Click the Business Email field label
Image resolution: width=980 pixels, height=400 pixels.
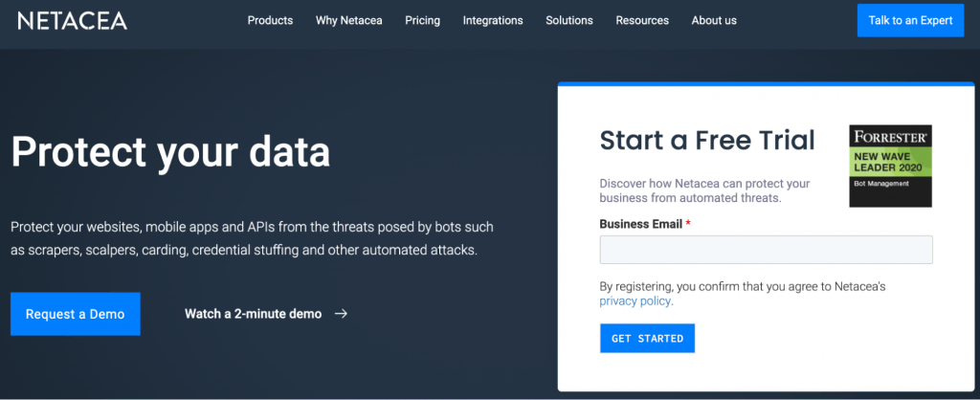[641, 224]
